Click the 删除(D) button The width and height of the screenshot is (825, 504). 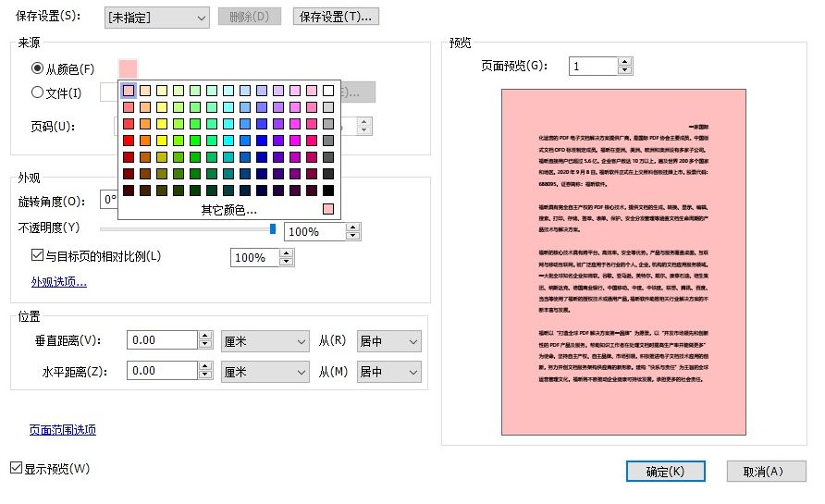coord(250,17)
